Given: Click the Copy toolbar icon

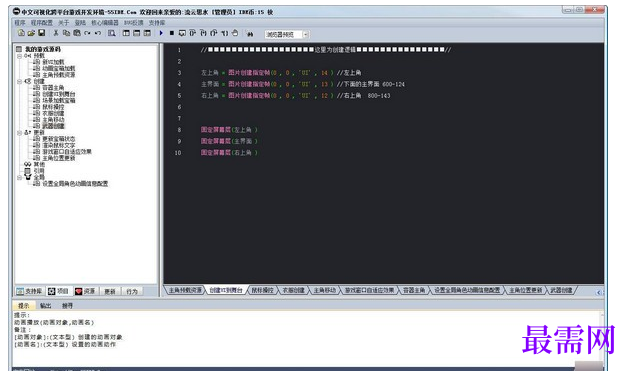Looking at the screenshot, I should [66, 33].
